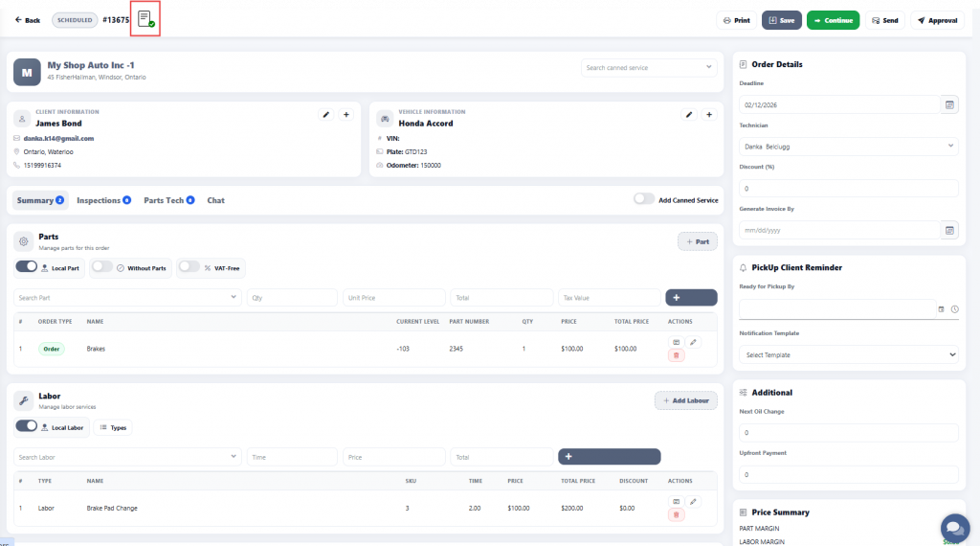Screen dimensions: 980x546
Task: Open the Chat tab
Action: tap(215, 200)
